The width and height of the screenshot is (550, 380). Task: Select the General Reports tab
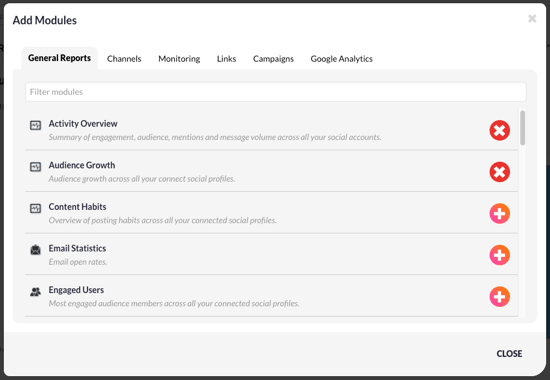tap(59, 58)
